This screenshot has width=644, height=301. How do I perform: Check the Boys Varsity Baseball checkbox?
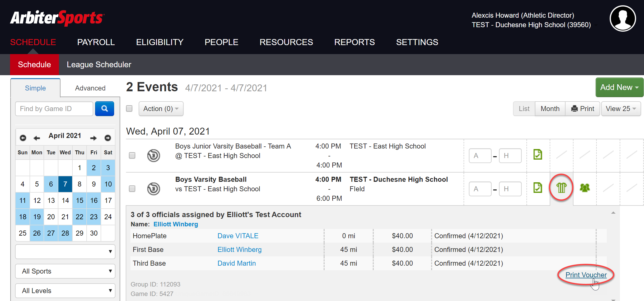[x=132, y=189]
